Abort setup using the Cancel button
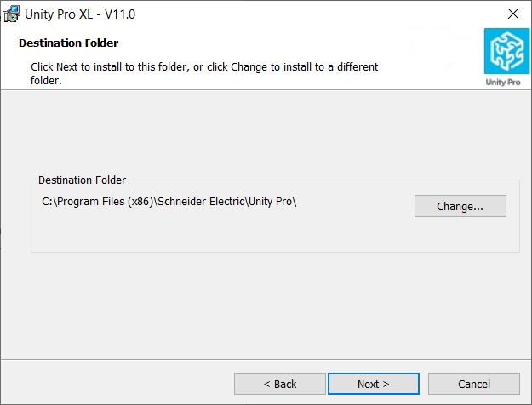 coord(474,384)
